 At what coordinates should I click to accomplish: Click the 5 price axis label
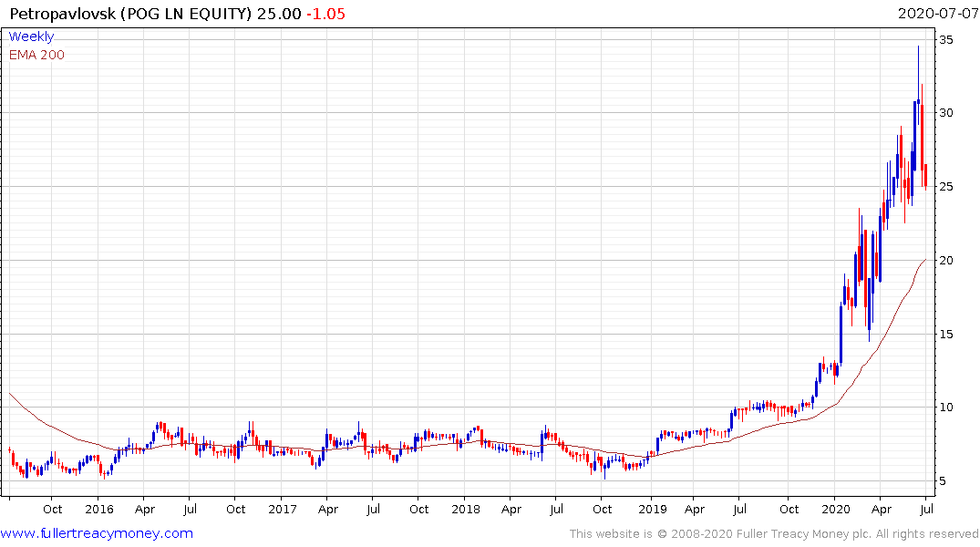(x=943, y=481)
